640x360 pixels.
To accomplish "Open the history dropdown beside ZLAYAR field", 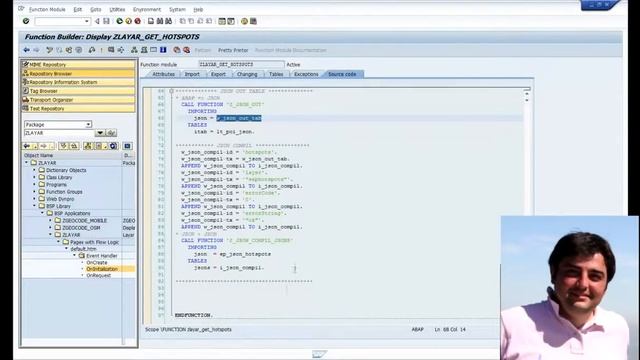I will [x=100, y=133].
